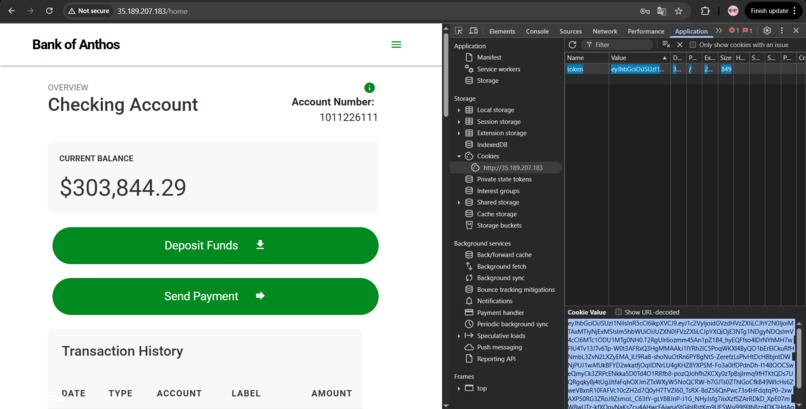The image size is (806, 409).
Task: Click the Cookie Value text area
Action: pyautogui.click(x=681, y=363)
